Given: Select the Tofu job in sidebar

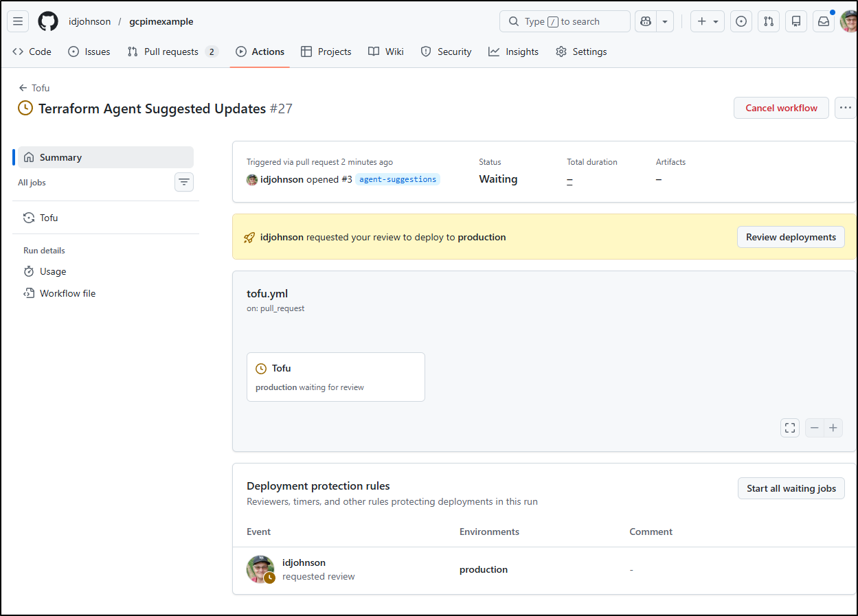Looking at the screenshot, I should click(x=49, y=218).
